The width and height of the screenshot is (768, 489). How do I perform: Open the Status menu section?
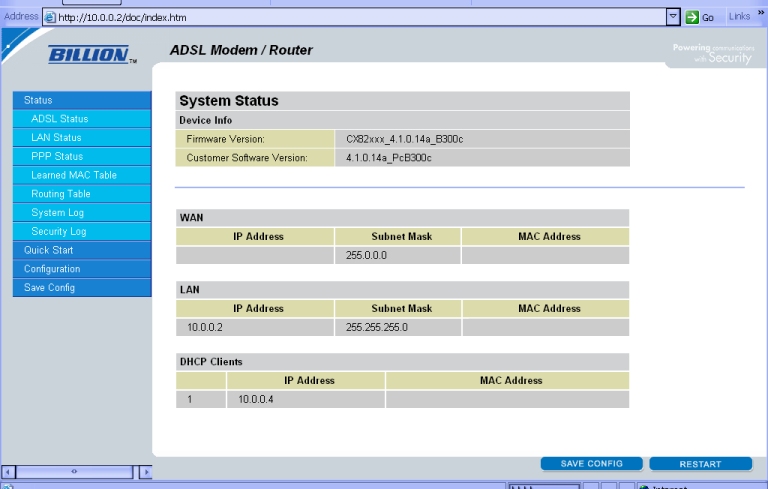pyautogui.click(x=82, y=100)
